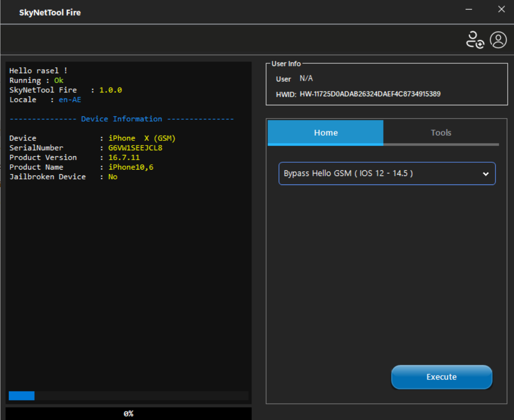The image size is (514, 420).
Task: Click the 'Hello rasel !' log line
Action: click(38, 71)
